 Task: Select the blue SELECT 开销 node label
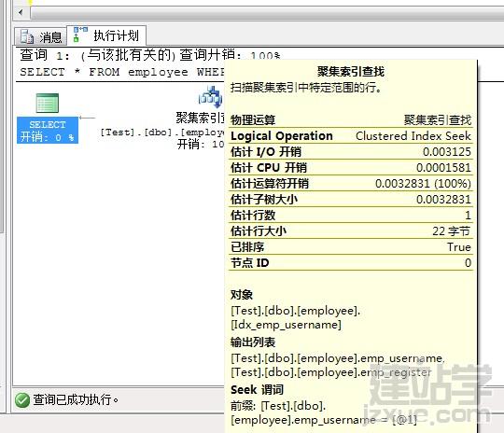tap(48, 131)
